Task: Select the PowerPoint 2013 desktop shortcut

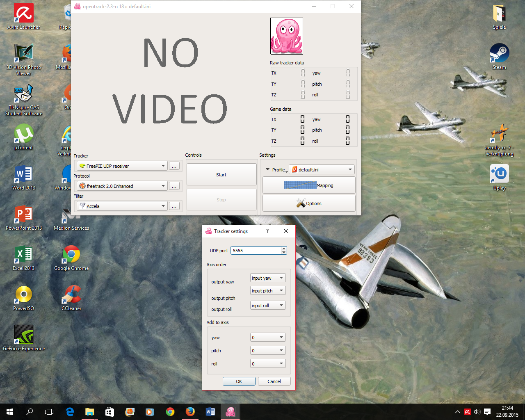Action: (24, 217)
